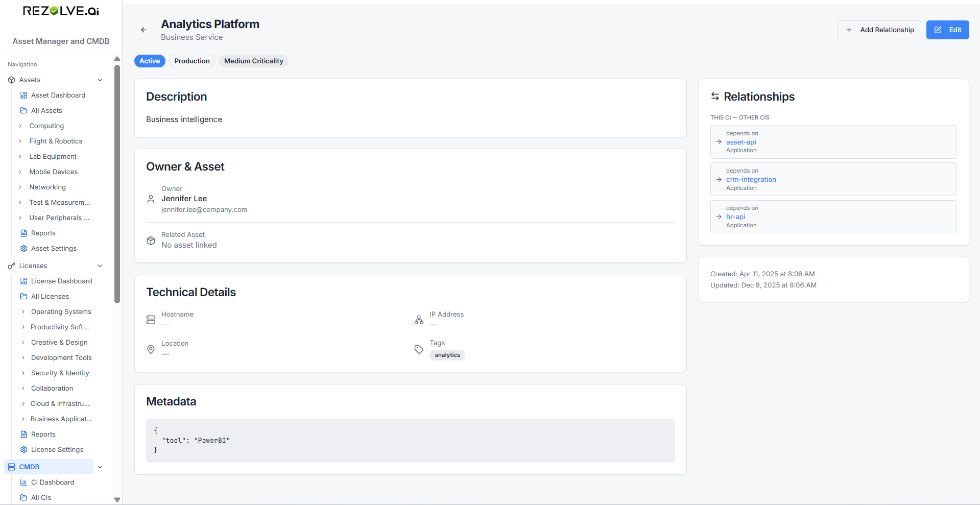The height and width of the screenshot is (505, 980).
Task: Click the analytics tag chip
Action: coord(447,355)
